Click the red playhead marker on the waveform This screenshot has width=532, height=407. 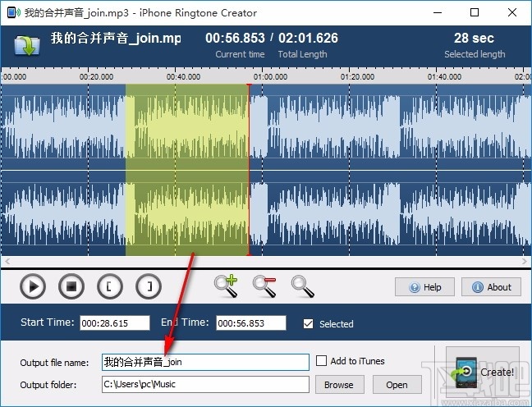(249, 170)
